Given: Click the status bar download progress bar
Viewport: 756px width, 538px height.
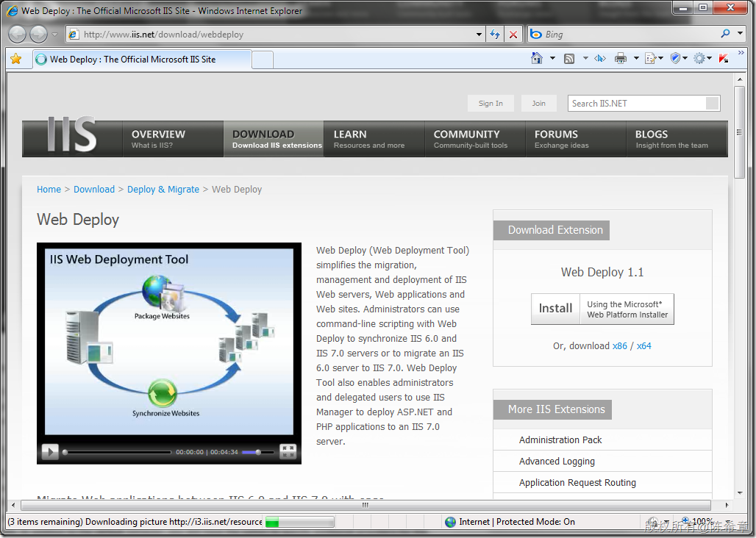Looking at the screenshot, I should (299, 522).
